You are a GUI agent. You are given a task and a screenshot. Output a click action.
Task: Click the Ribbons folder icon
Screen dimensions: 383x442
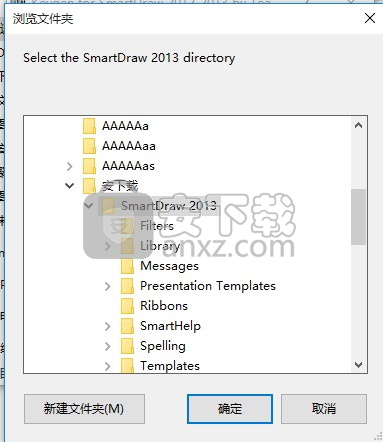coord(127,306)
